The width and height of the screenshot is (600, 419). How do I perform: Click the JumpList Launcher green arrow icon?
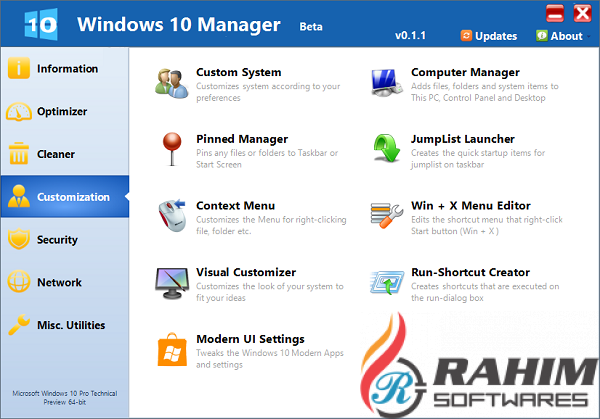coord(386,148)
